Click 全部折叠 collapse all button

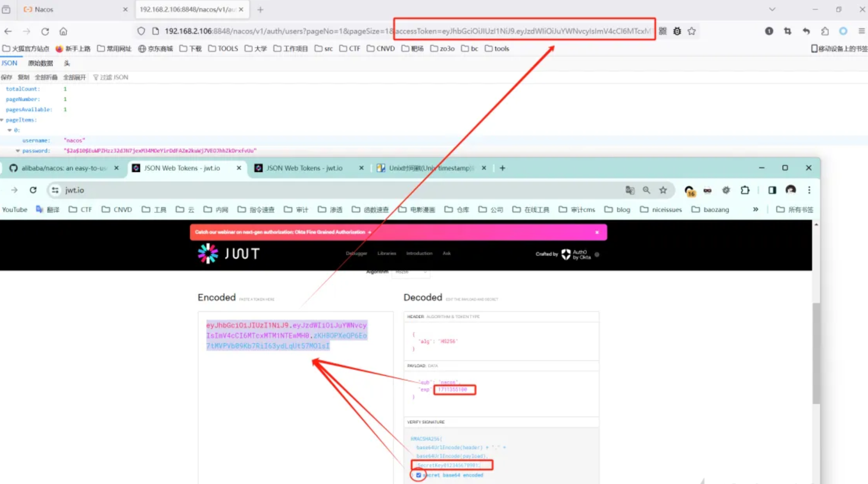pyautogui.click(x=46, y=77)
